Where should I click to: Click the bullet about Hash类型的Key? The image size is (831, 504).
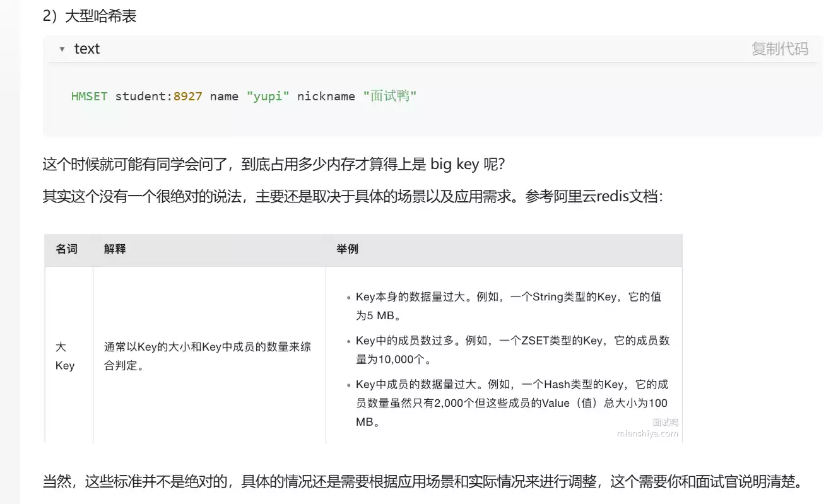[x=511, y=403]
